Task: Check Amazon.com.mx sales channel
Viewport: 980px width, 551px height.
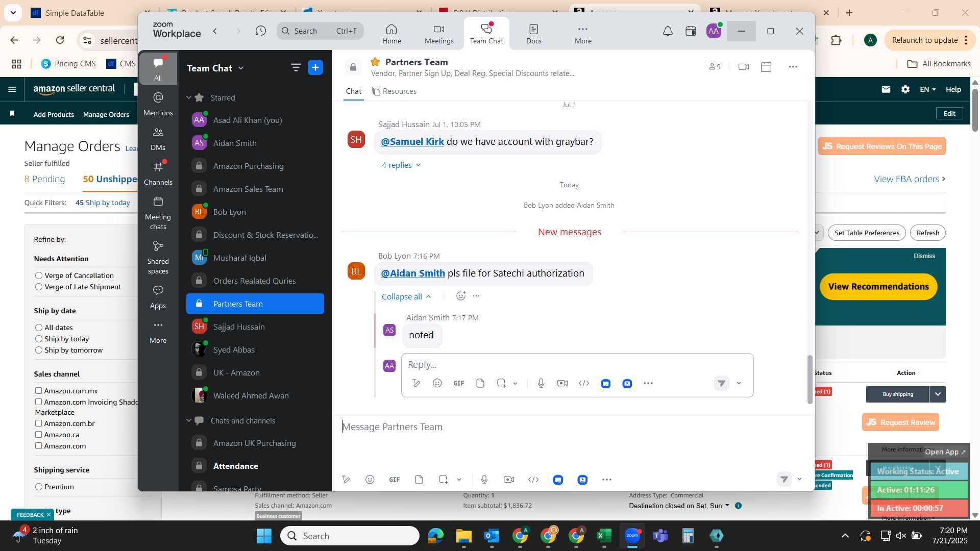Action: pos(38,391)
